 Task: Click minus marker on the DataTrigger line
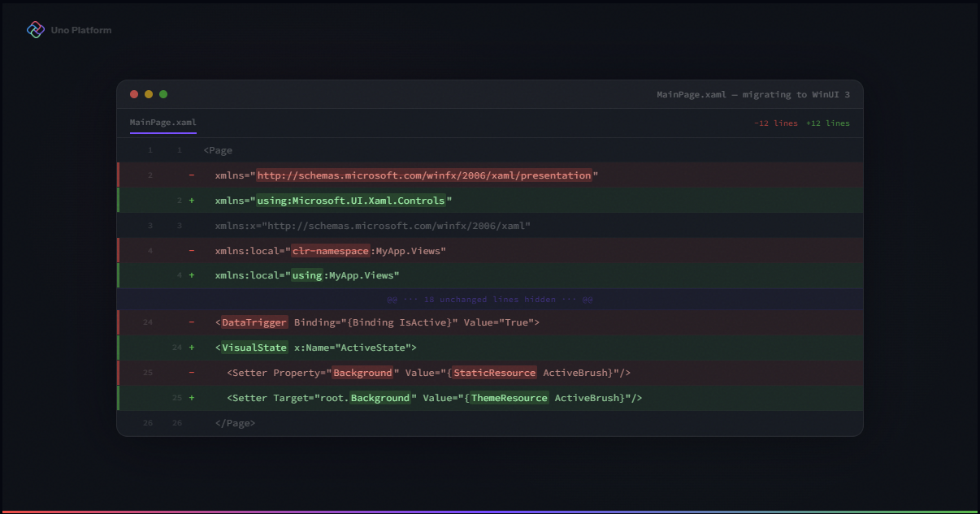tap(192, 322)
